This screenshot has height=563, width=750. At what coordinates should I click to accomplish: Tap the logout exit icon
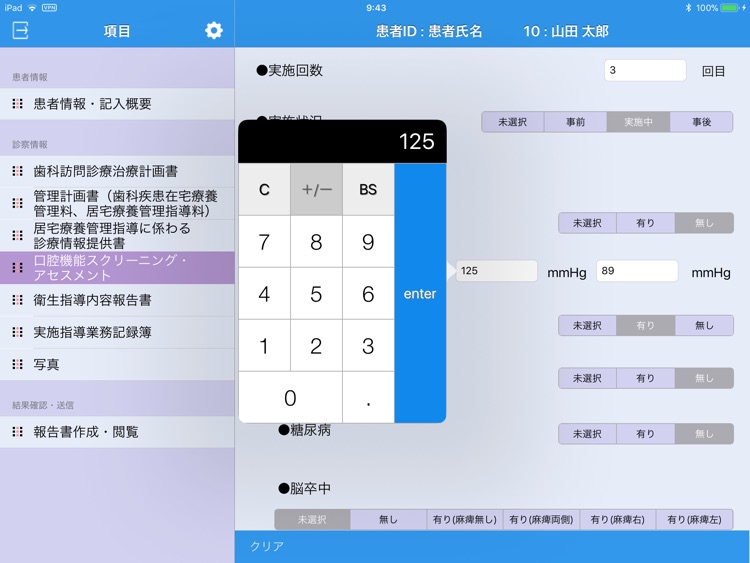[20, 30]
